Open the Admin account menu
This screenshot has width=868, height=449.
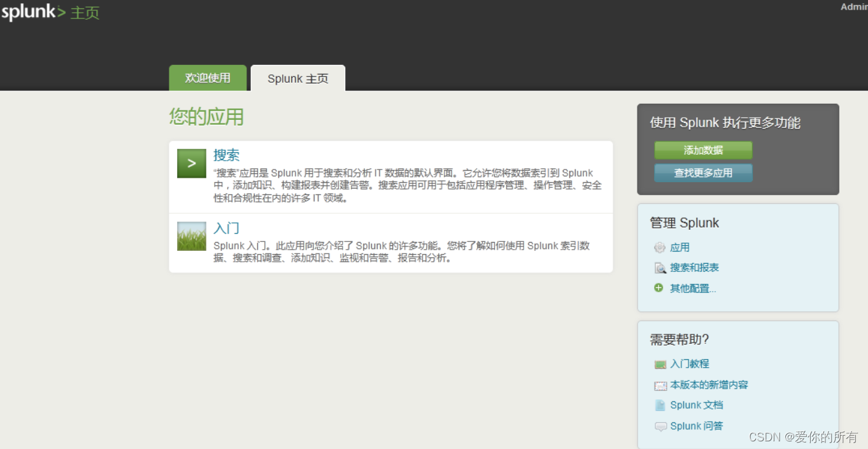854,6
